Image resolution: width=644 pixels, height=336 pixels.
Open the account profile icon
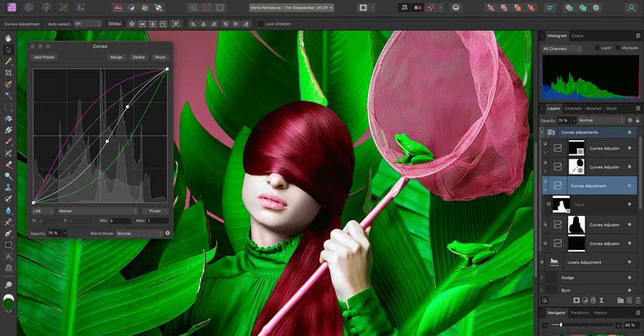(630, 7)
